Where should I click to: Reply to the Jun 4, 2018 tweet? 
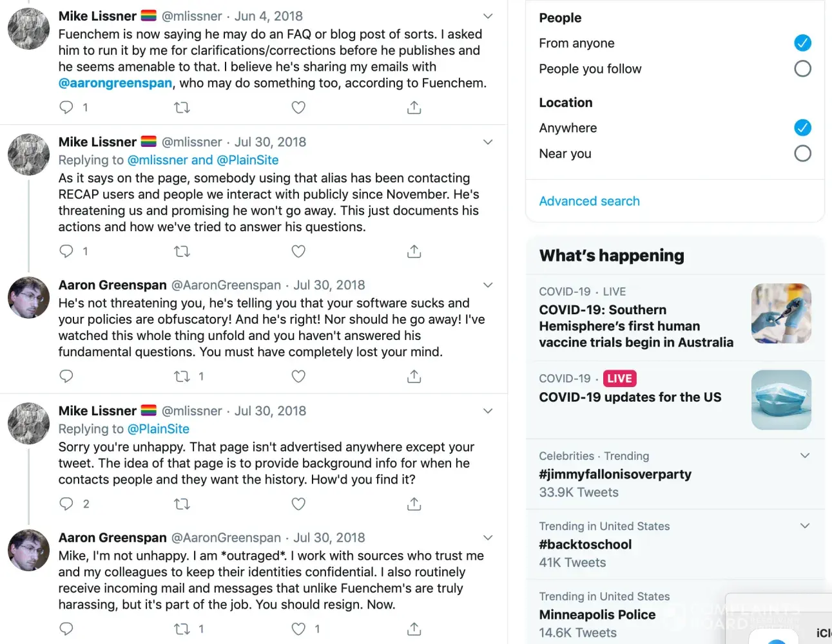66,108
